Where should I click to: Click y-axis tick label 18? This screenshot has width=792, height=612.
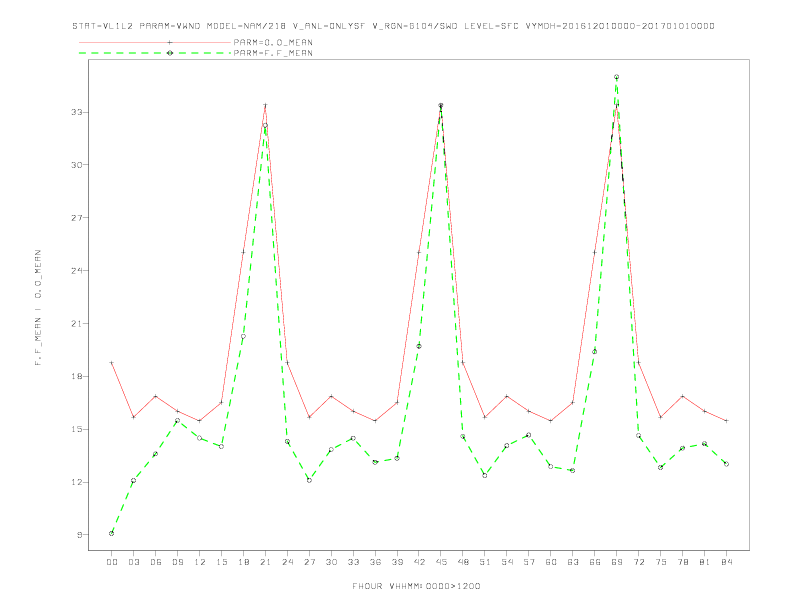point(77,376)
